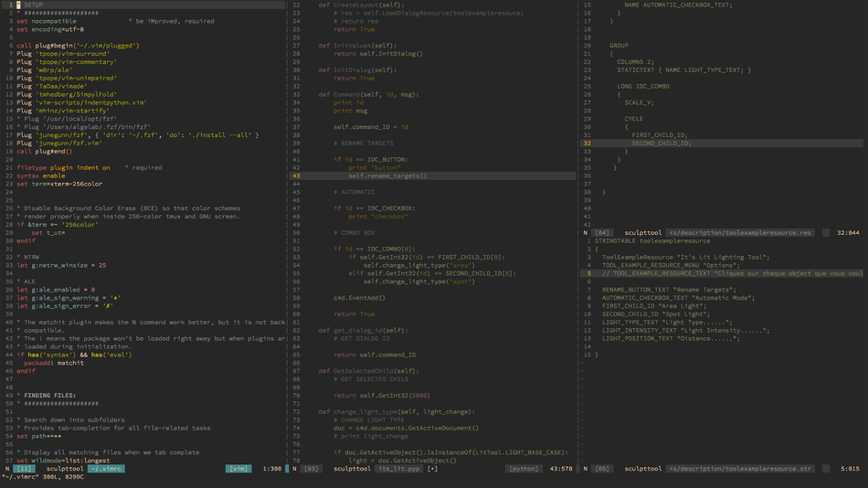The image size is (868, 488).
Task: Click the Plug 'w0rp/ale' line
Action: click(x=44, y=69)
